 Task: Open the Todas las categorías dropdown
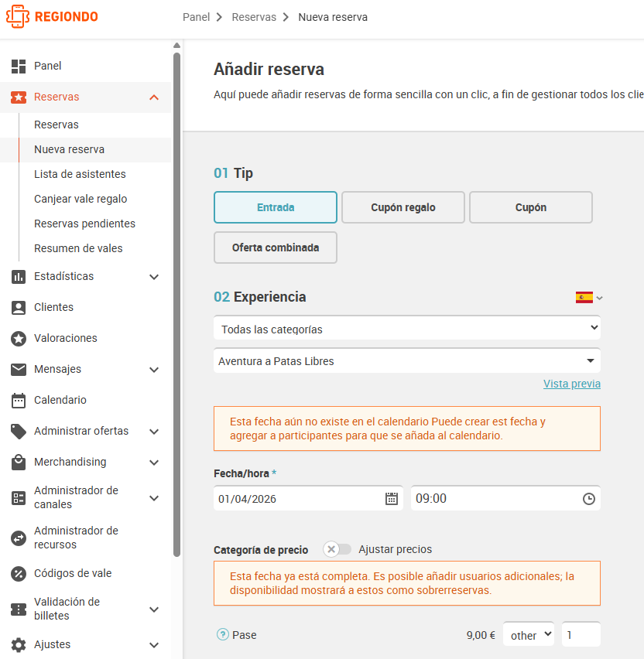[407, 328]
